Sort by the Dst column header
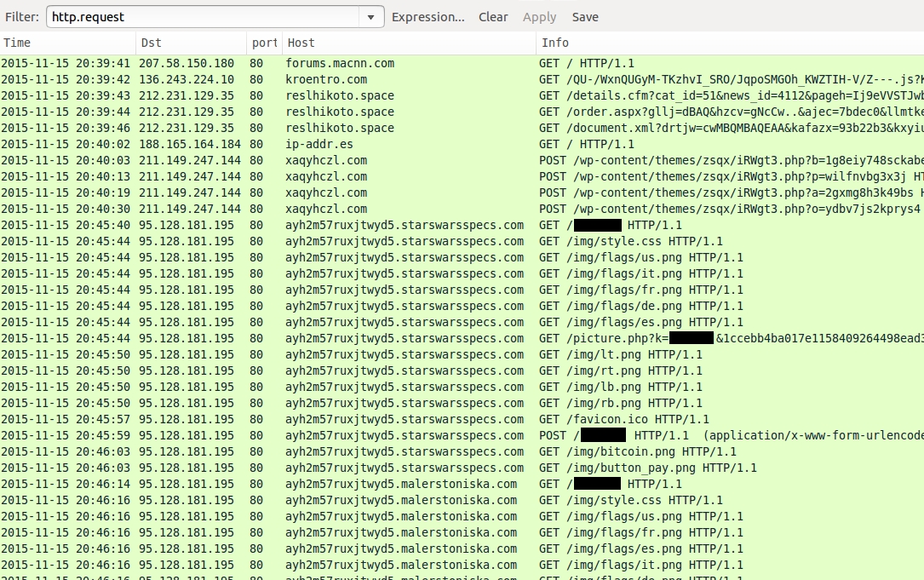The width and height of the screenshot is (924, 580). (x=191, y=43)
